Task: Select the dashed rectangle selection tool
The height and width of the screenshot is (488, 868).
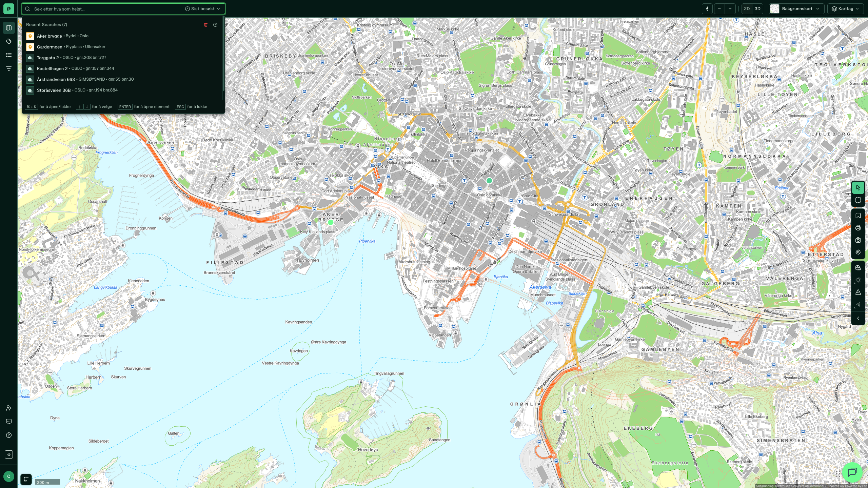Action: (858, 200)
